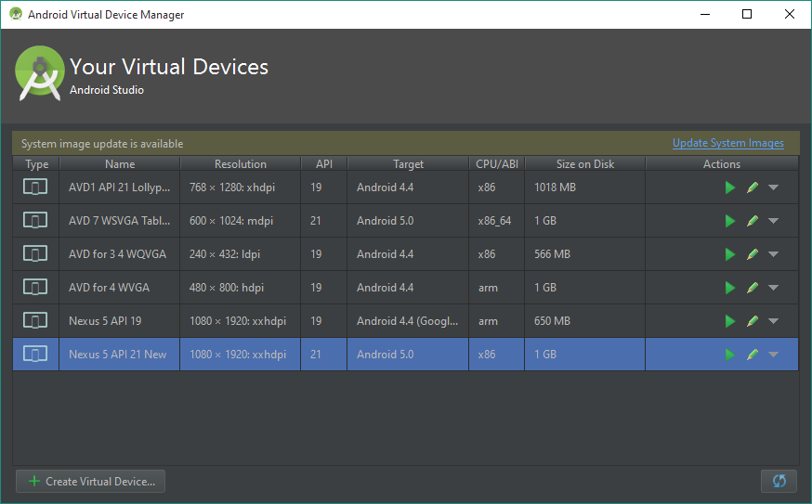Select the AVD 7 WSVGA Tabl... name cell
Screen dimensions: 812x504
click(120, 221)
